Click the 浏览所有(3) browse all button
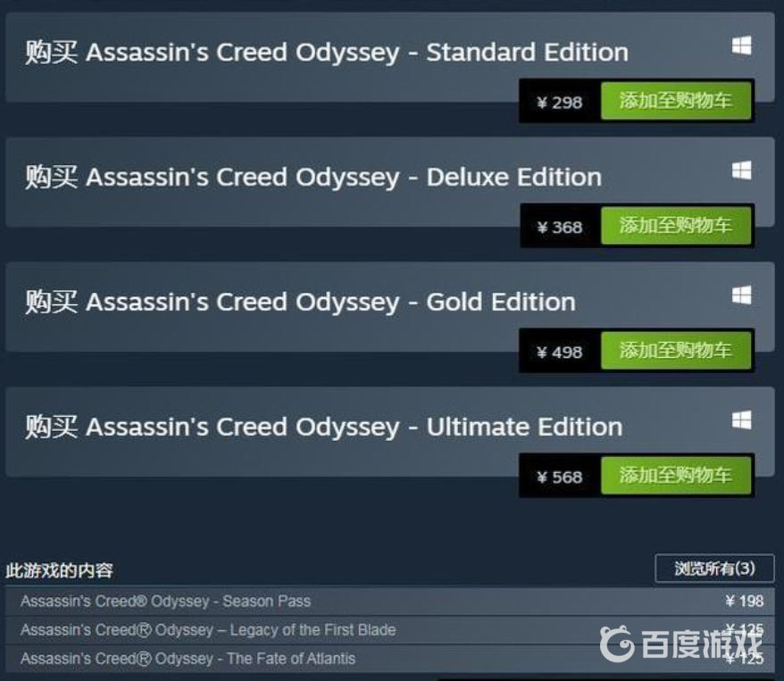 point(714,568)
